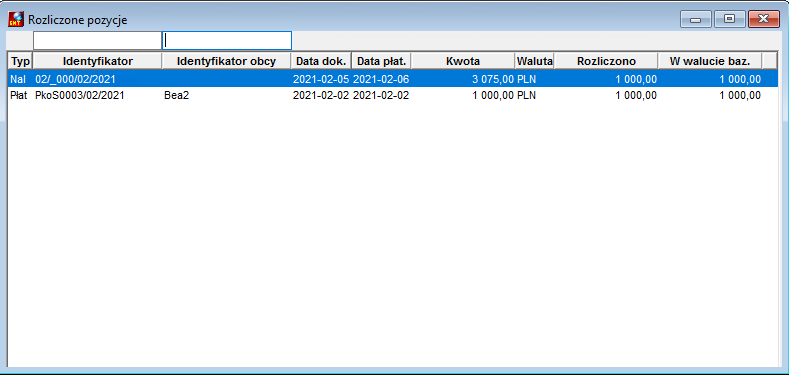Click the Nal type cell
The image size is (790, 376).
(x=18, y=79)
